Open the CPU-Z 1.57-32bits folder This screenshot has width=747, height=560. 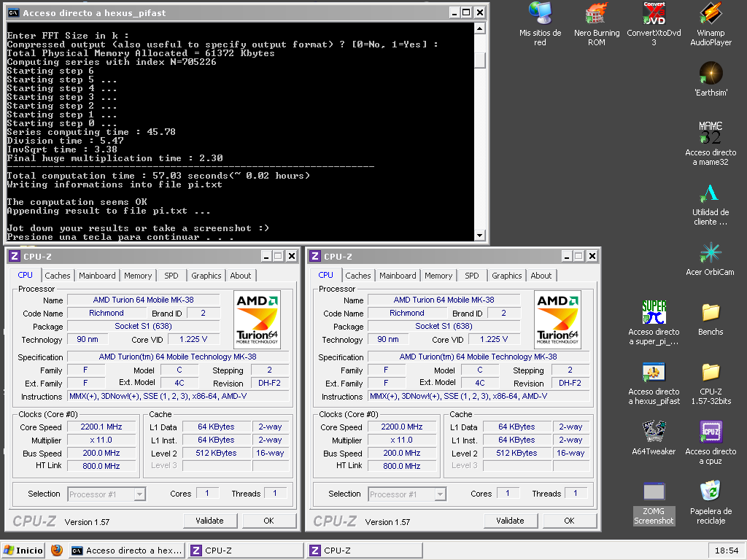click(x=711, y=384)
